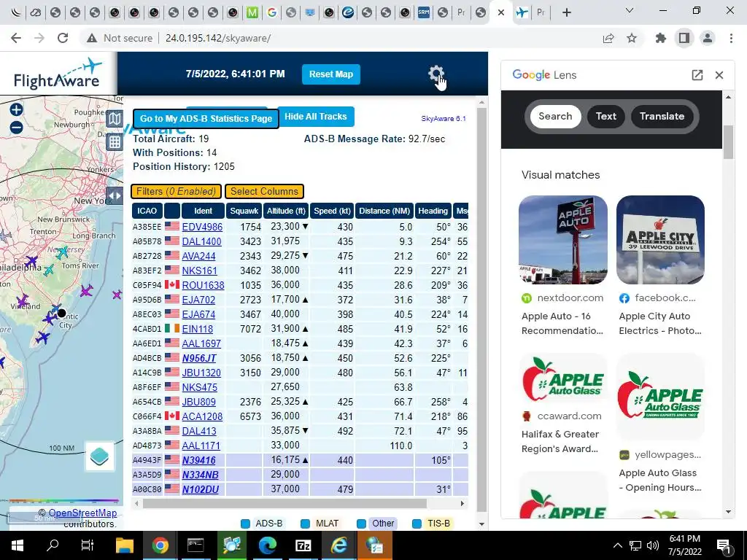Close the Google Lens panel

719,75
